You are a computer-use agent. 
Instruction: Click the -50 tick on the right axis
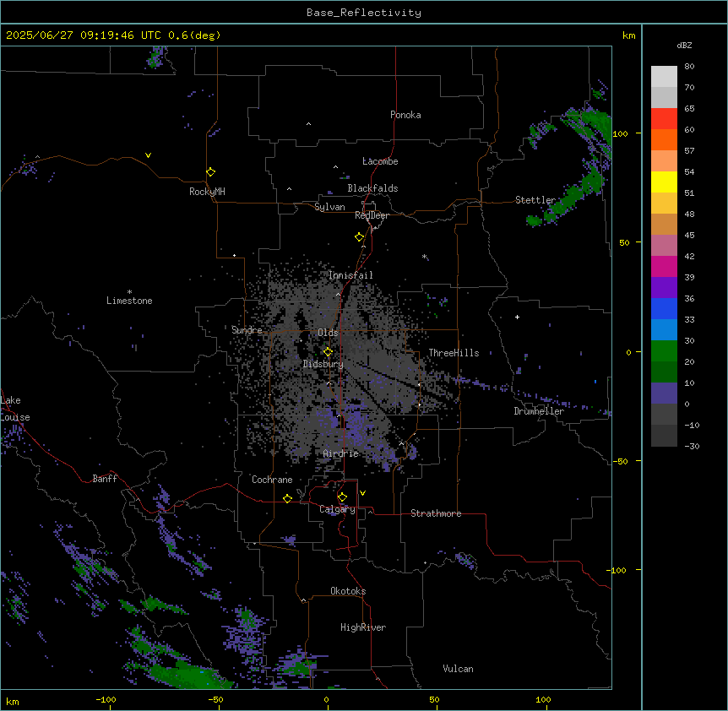620,461
